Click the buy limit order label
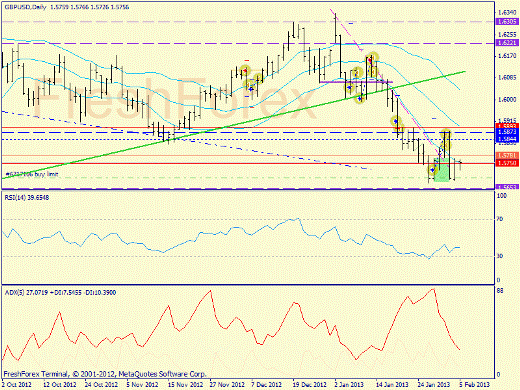 (x=32, y=174)
